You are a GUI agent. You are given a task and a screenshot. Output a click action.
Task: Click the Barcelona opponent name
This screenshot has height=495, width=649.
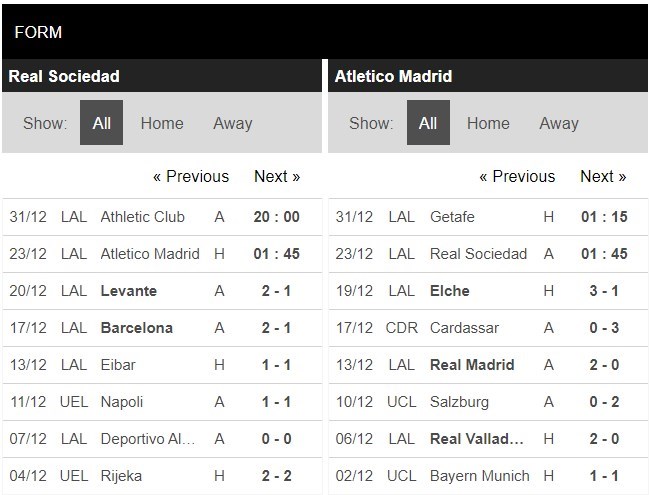click(x=137, y=327)
